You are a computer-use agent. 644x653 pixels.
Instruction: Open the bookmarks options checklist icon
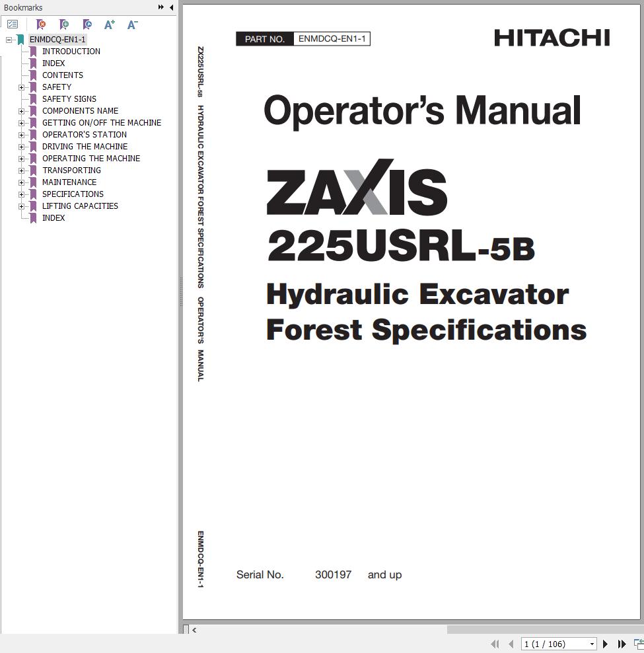pyautogui.click(x=13, y=24)
